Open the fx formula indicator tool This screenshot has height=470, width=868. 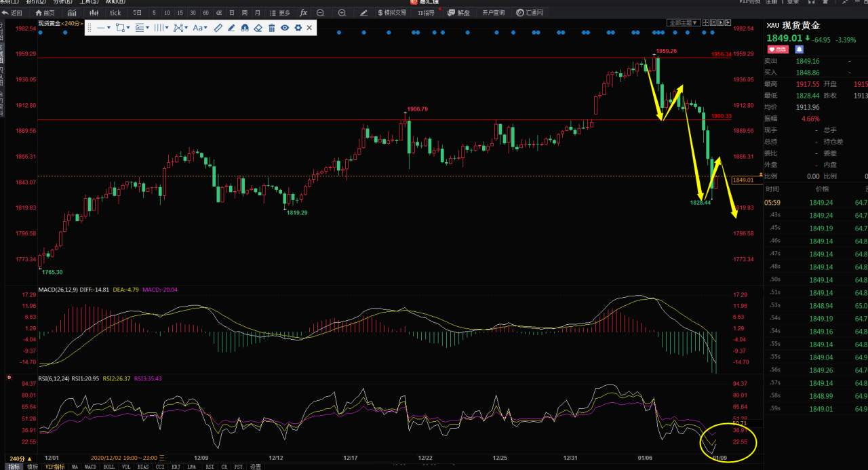click(x=303, y=13)
